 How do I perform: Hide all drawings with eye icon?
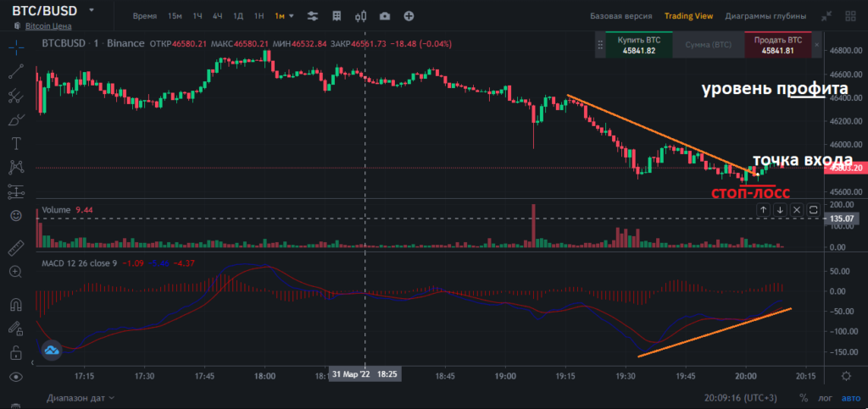coord(14,376)
